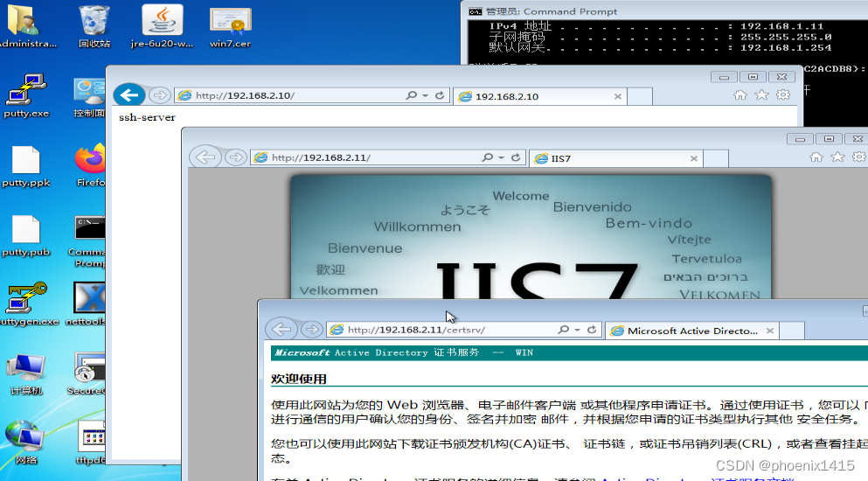Open Home in the 192.168.2.10 window
The image size is (868, 481).
pyautogui.click(x=740, y=94)
